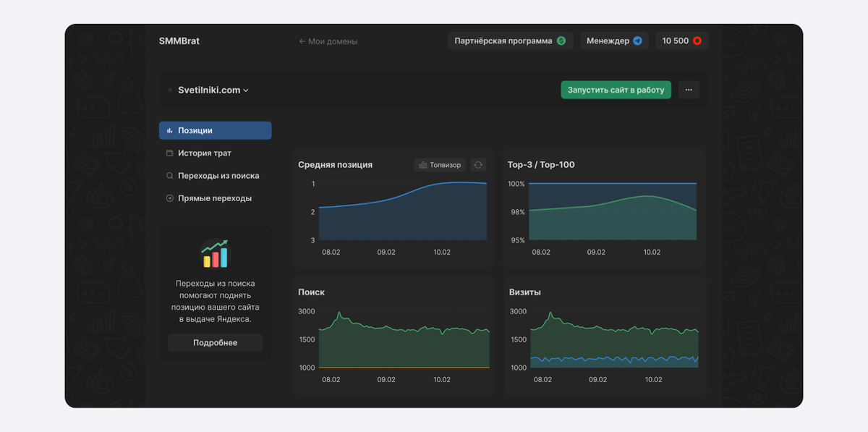Viewport: 868px width, 432px height.
Task: Click the refresh icon beside Топвизор
Action: point(478,165)
